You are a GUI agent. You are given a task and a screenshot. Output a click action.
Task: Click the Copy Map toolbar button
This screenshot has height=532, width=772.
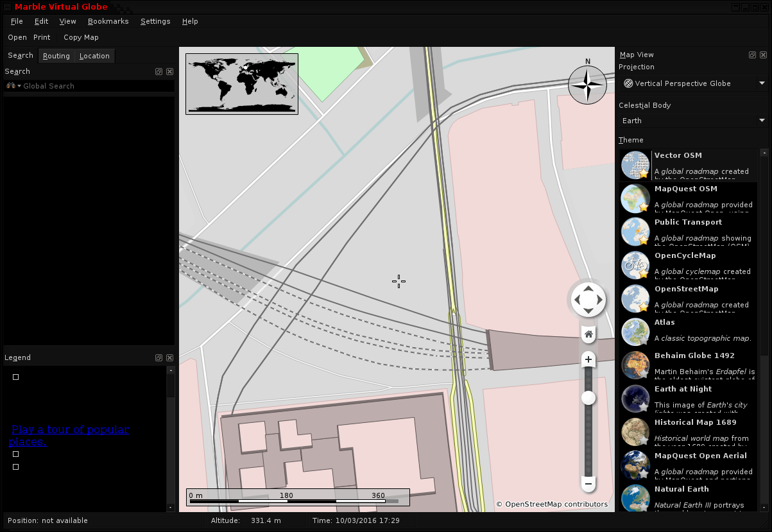(x=81, y=37)
